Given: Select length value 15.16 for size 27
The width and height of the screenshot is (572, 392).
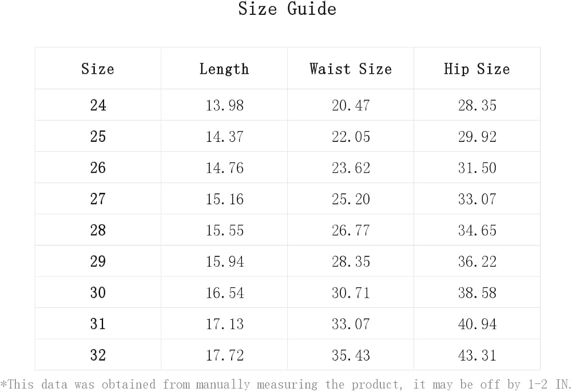Looking at the screenshot, I should [x=224, y=199].
